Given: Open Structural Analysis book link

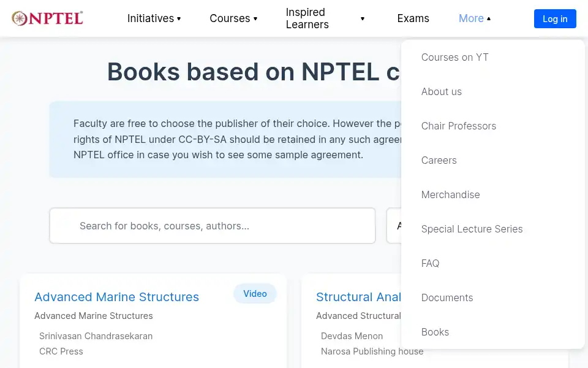Looking at the screenshot, I should 358,297.
